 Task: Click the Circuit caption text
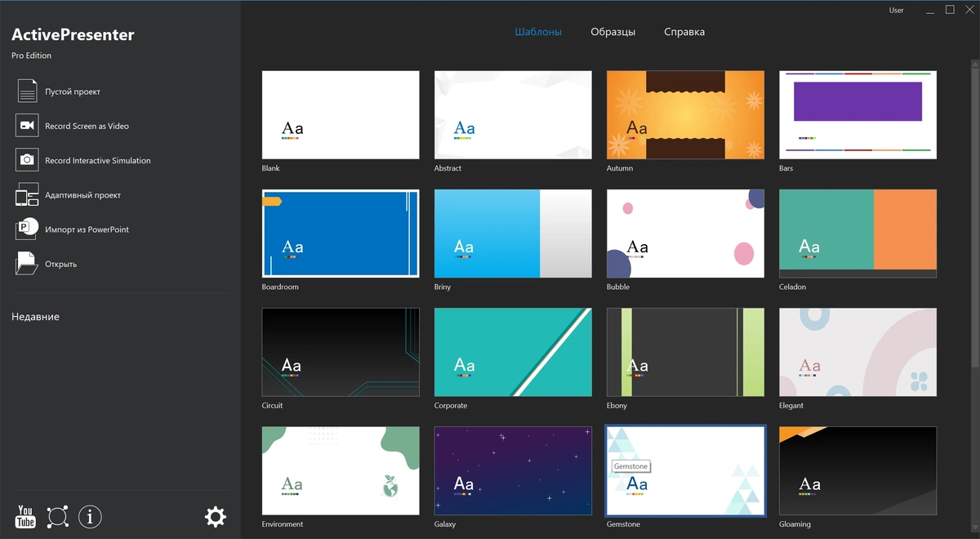(x=272, y=405)
